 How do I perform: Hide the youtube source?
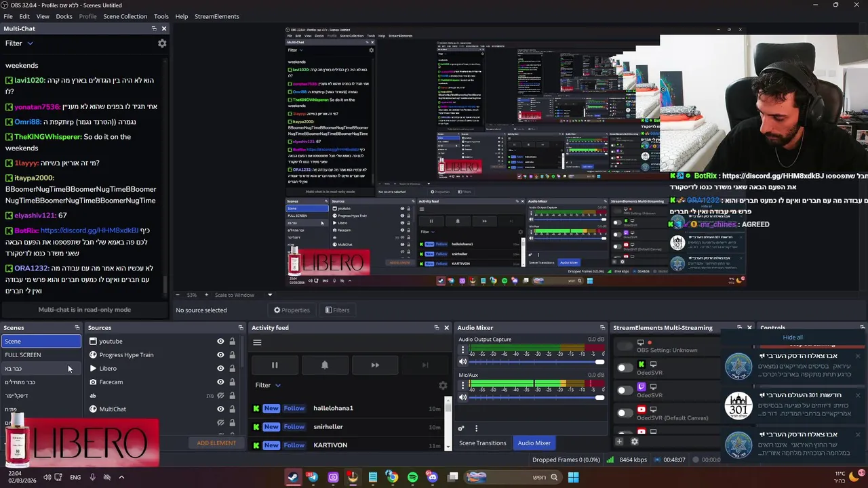tap(220, 341)
